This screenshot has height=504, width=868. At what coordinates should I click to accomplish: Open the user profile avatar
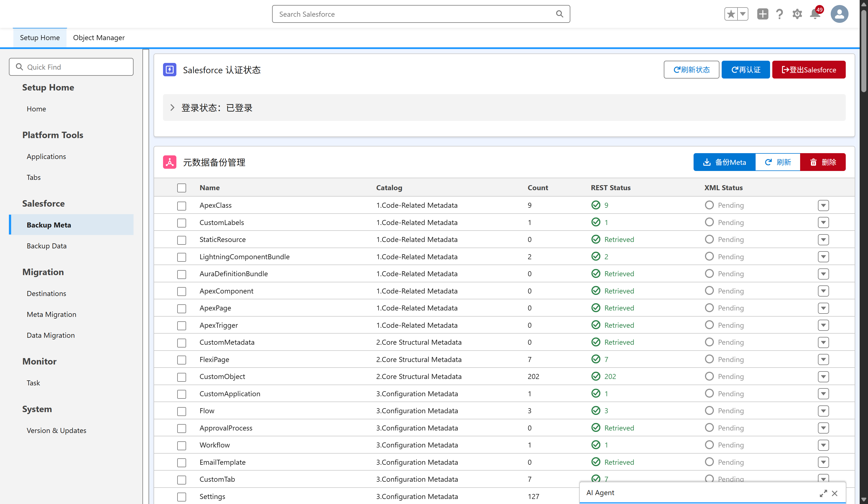(839, 14)
